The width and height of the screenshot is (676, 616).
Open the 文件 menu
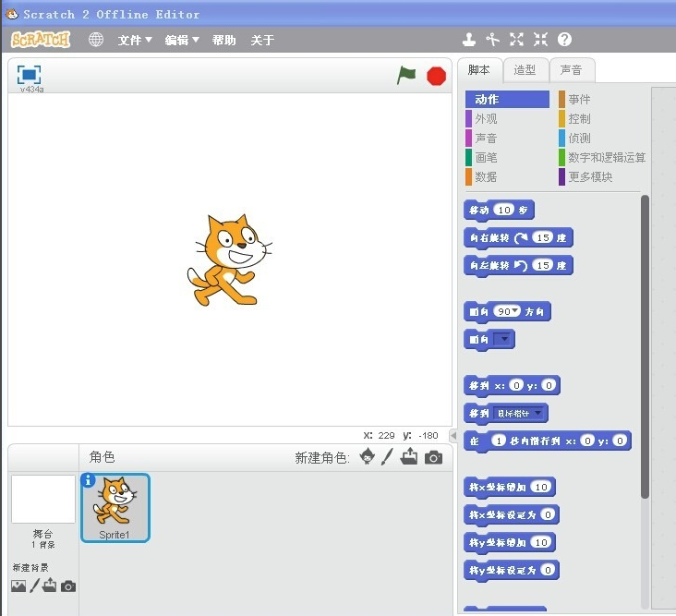tap(135, 40)
